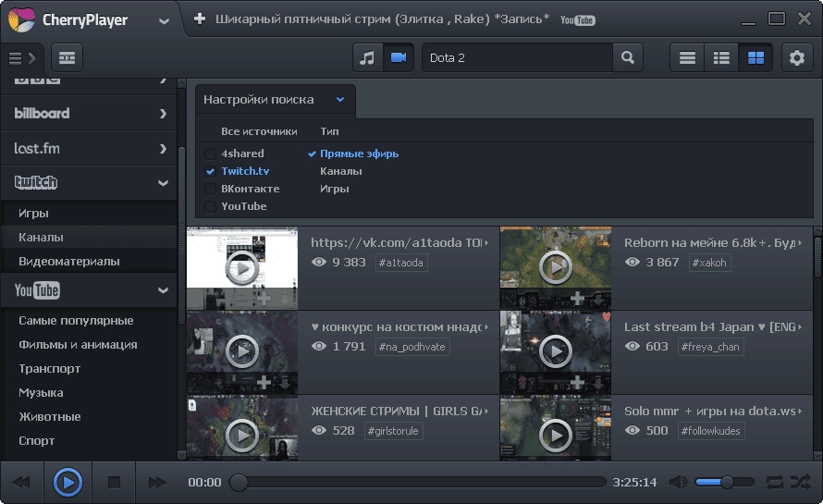Select Каналы type option

click(340, 171)
